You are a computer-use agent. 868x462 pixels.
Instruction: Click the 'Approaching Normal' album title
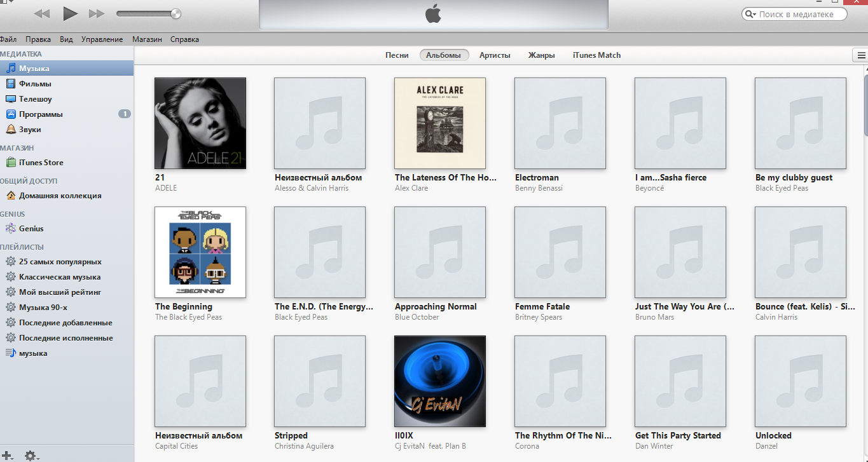(436, 306)
